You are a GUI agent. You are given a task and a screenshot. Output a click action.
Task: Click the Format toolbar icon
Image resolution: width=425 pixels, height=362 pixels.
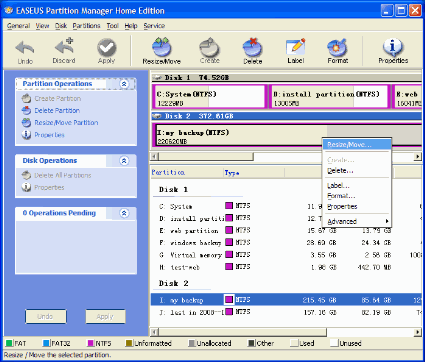click(337, 47)
